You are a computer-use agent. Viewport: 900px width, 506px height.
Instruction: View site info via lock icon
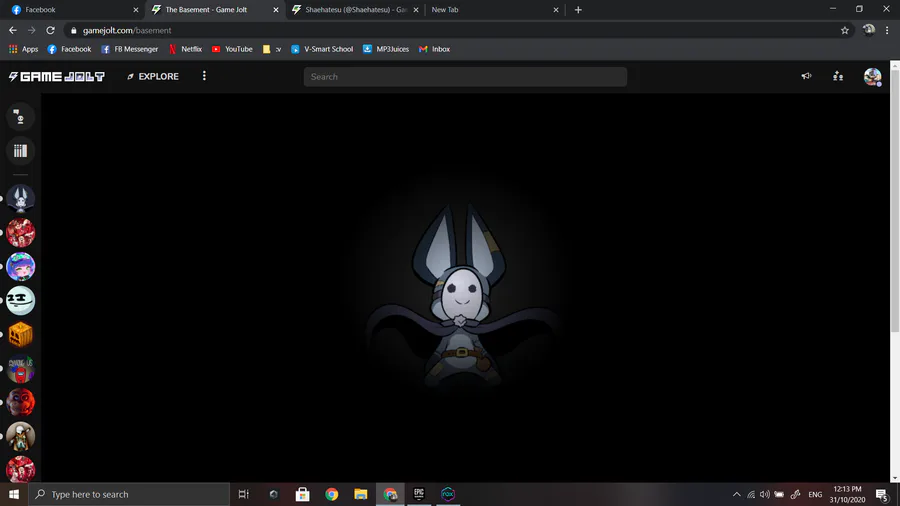pyautogui.click(x=73, y=30)
